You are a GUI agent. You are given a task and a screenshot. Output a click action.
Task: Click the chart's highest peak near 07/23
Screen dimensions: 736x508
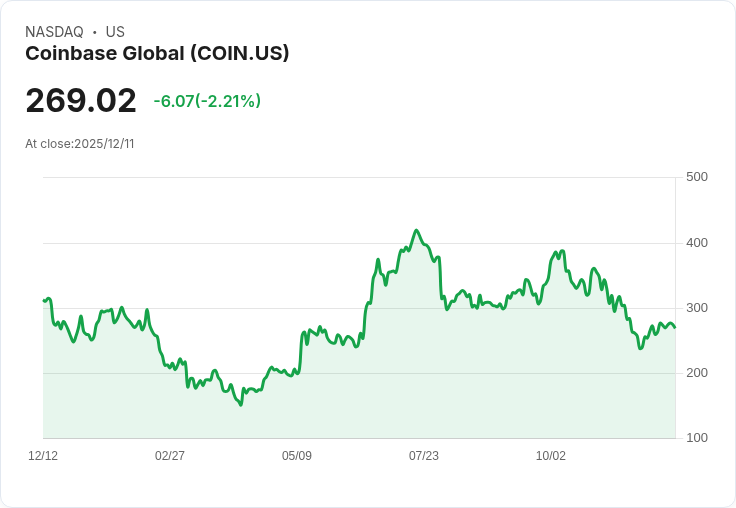point(417,230)
